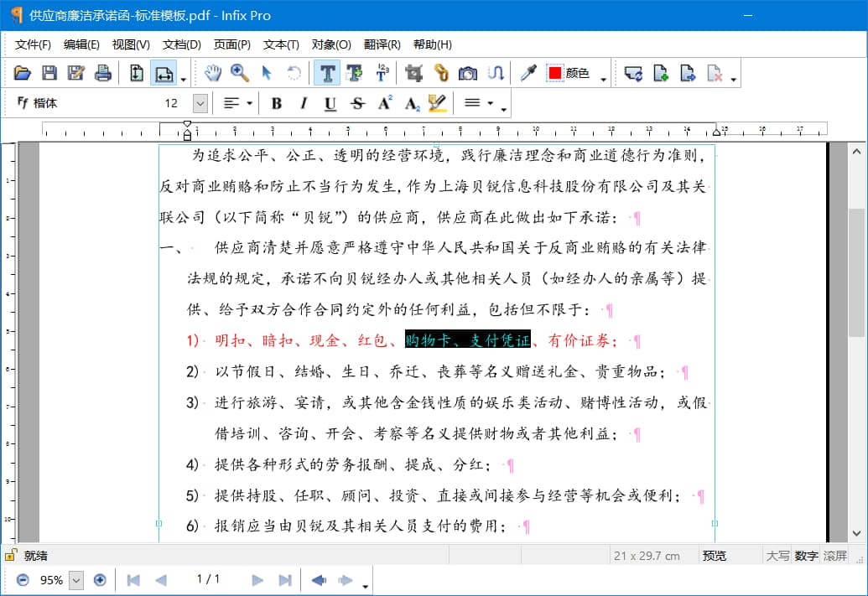
Task: Select the arrow object selection tool
Action: coord(267,73)
